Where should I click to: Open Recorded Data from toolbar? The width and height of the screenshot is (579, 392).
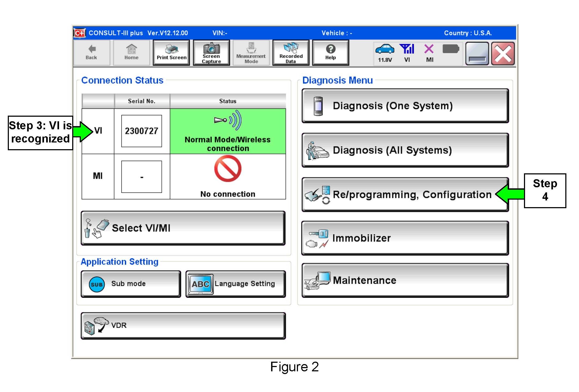click(x=291, y=53)
